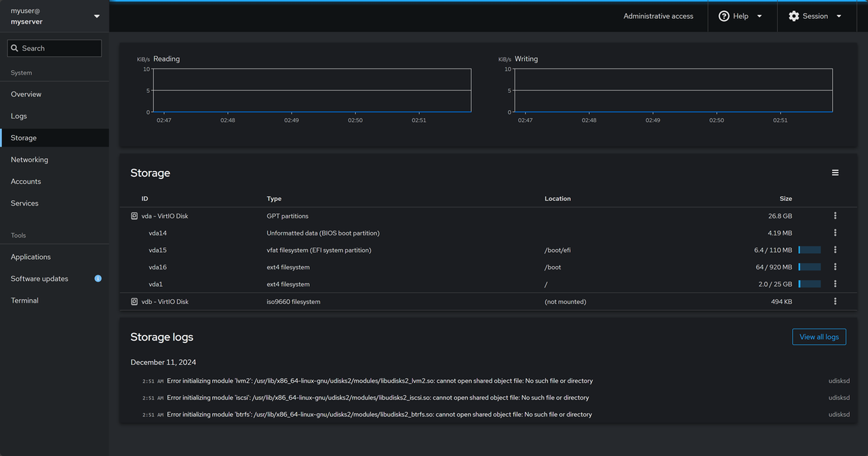Expand the myuser@myserver host switcher
Screen dimensions: 868x456
click(x=54, y=16)
